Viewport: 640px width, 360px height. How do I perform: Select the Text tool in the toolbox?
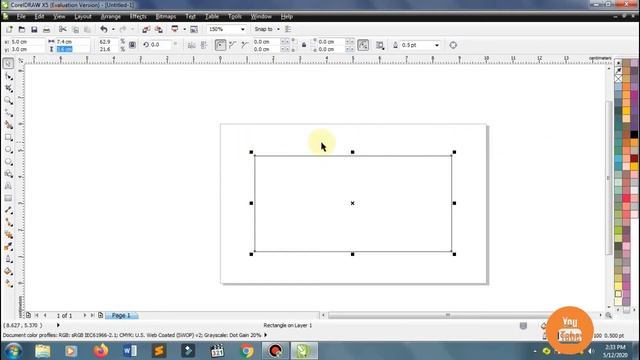(8, 186)
